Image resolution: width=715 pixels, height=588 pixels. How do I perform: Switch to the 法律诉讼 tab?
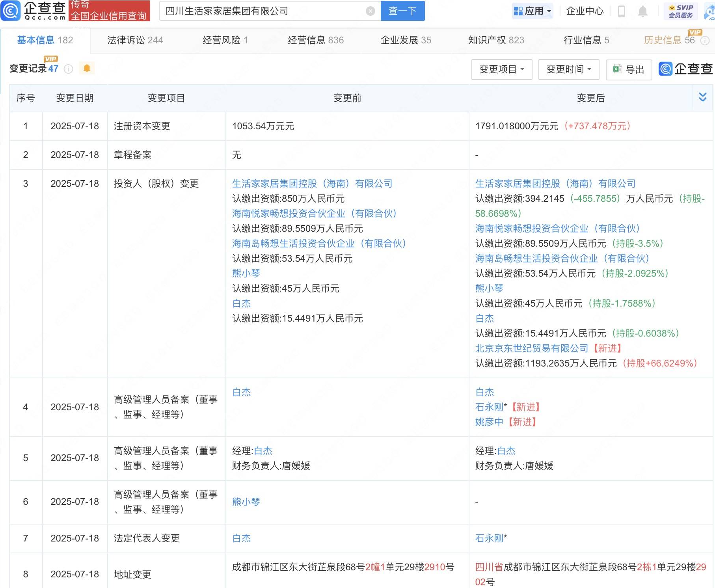click(x=135, y=40)
